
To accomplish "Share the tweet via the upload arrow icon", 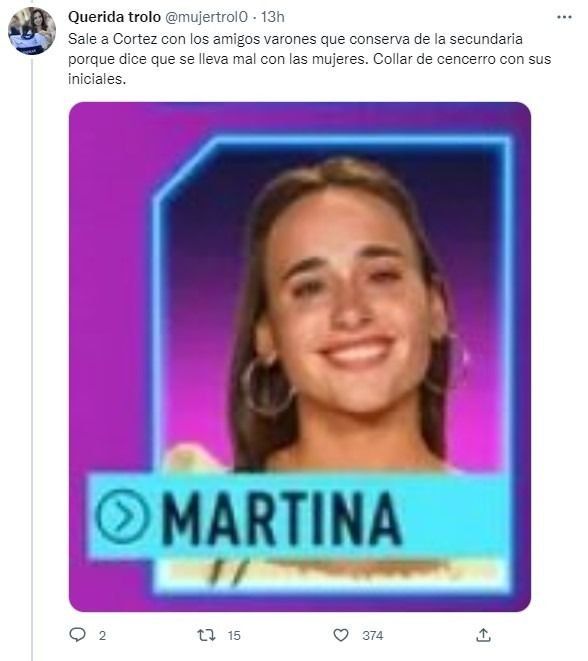I will 483,635.
